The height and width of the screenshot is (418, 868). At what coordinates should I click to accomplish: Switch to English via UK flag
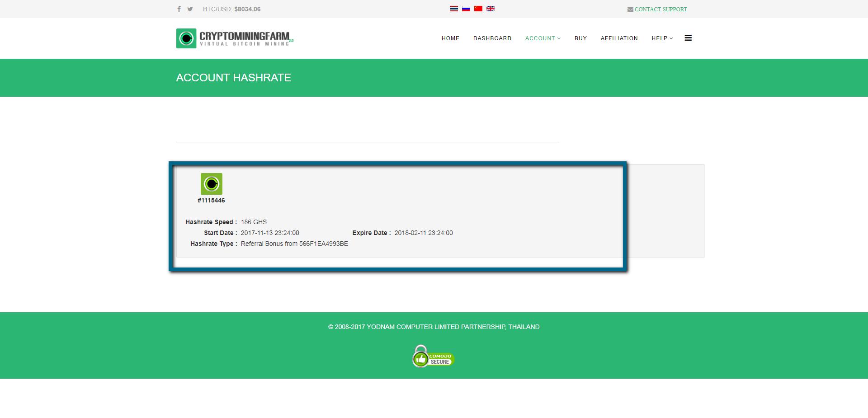(x=491, y=9)
